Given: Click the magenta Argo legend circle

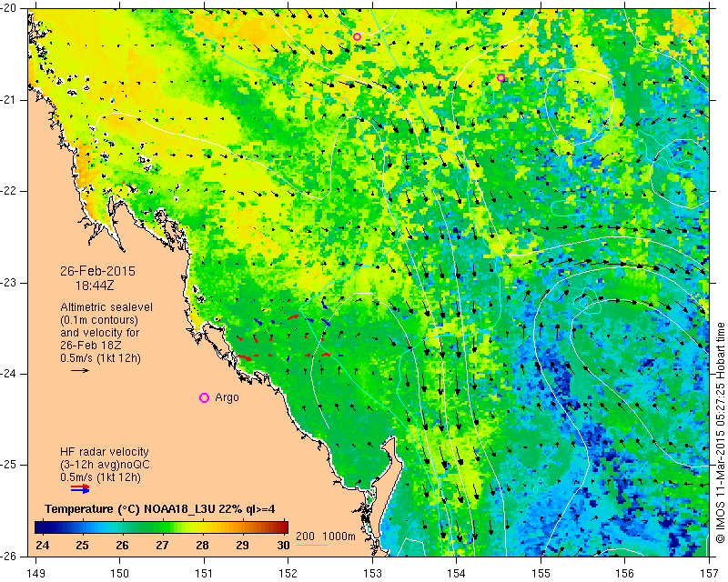Looking at the screenshot, I should point(204,397).
